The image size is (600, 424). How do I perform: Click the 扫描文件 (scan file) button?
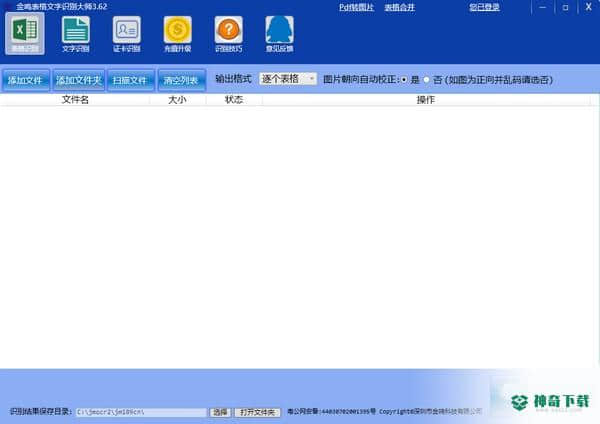click(130, 80)
